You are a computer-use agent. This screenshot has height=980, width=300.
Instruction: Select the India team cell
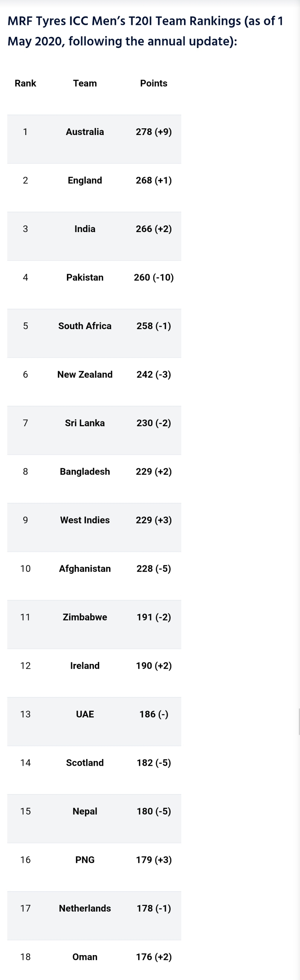pyautogui.click(x=85, y=229)
